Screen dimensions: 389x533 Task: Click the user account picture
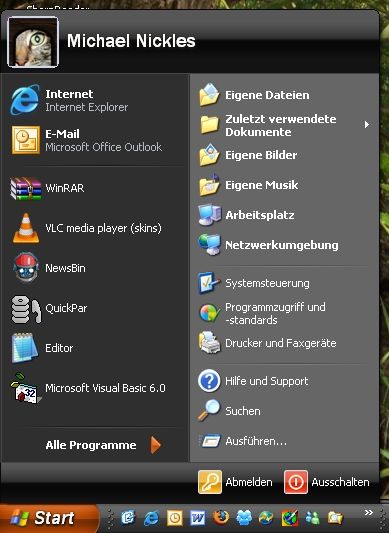coord(33,42)
